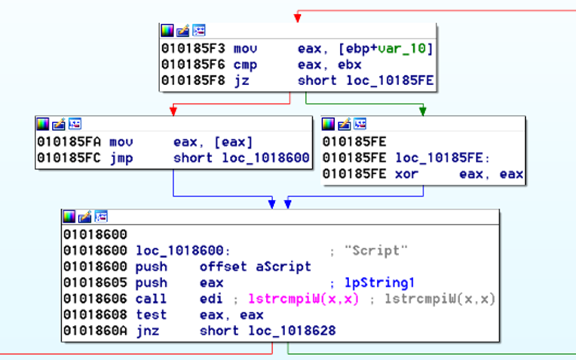Click the offset aScript operand
Viewport: 576px width, 360px height.
tap(255, 267)
